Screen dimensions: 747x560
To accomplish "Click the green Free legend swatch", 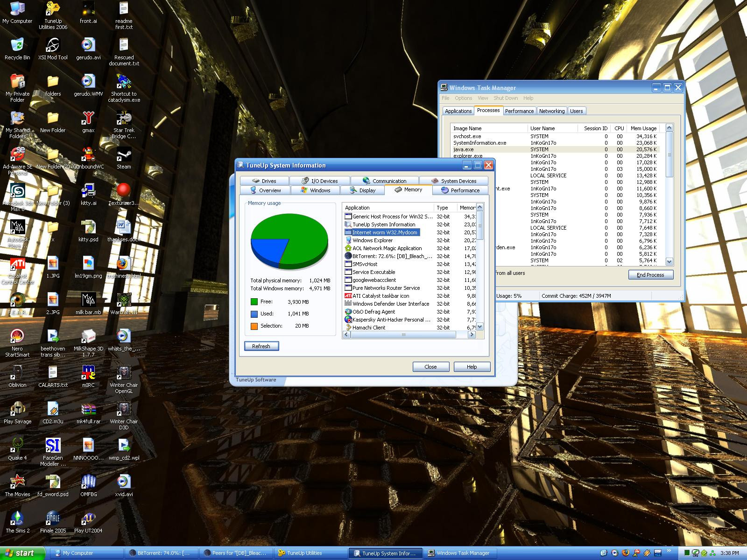I will pos(254,302).
